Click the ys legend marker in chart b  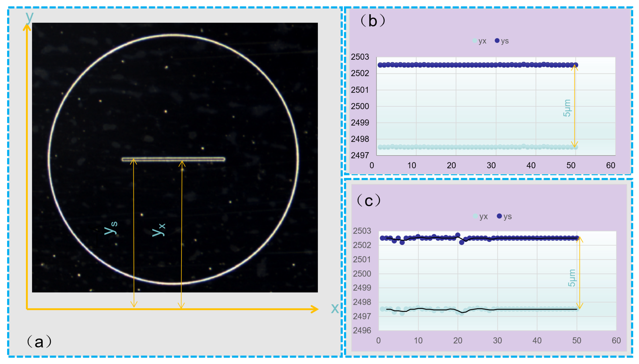[497, 41]
